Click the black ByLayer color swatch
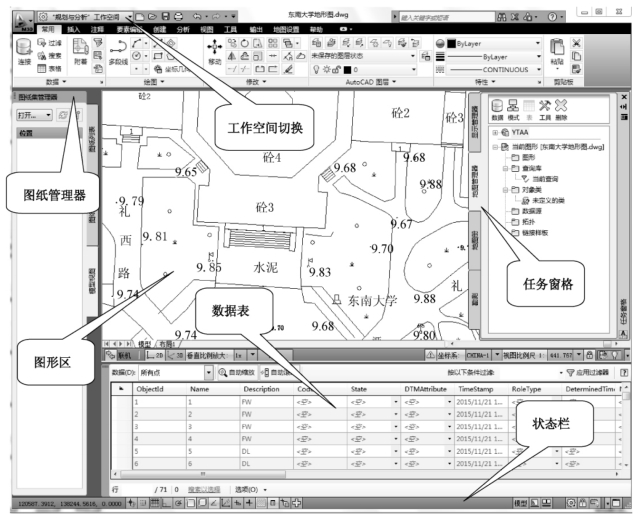Screen dimensions: 640x522 (451, 43)
